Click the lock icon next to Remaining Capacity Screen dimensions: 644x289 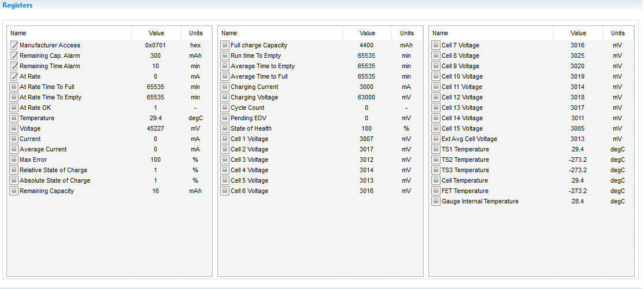tap(14, 191)
